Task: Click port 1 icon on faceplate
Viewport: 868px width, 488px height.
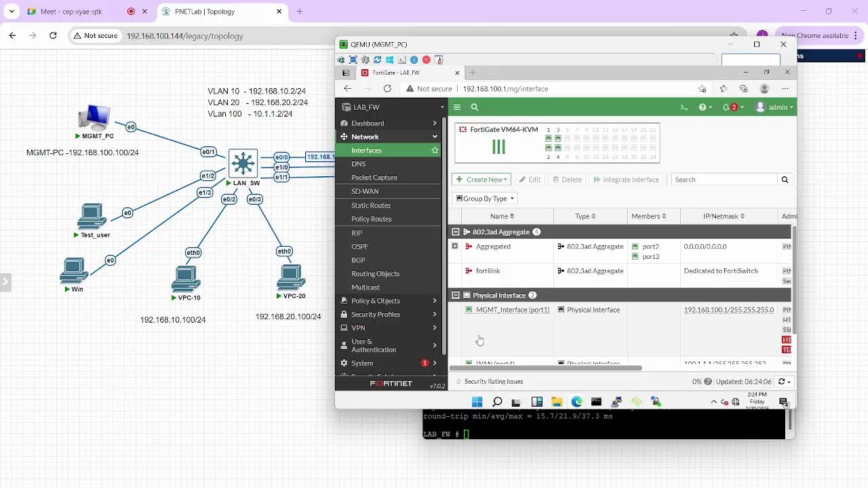Action: (549, 138)
